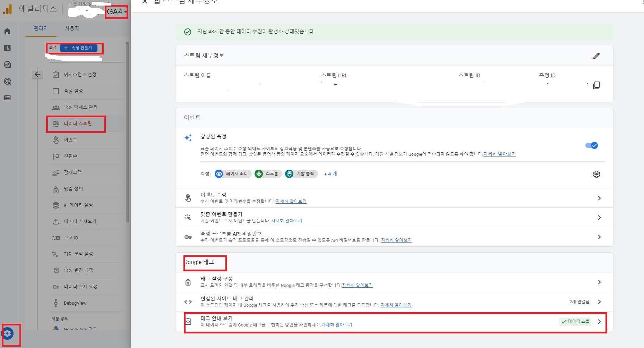Screen dimensions: 644x348
Task: Select the Advertising icon in sidebar
Action: click(x=7, y=81)
